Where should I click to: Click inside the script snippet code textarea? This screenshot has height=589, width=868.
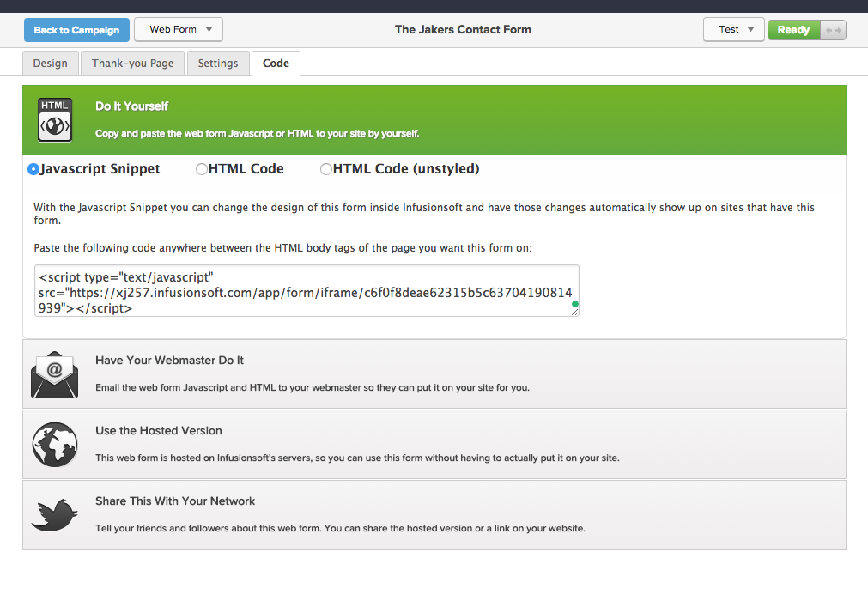[x=307, y=290]
